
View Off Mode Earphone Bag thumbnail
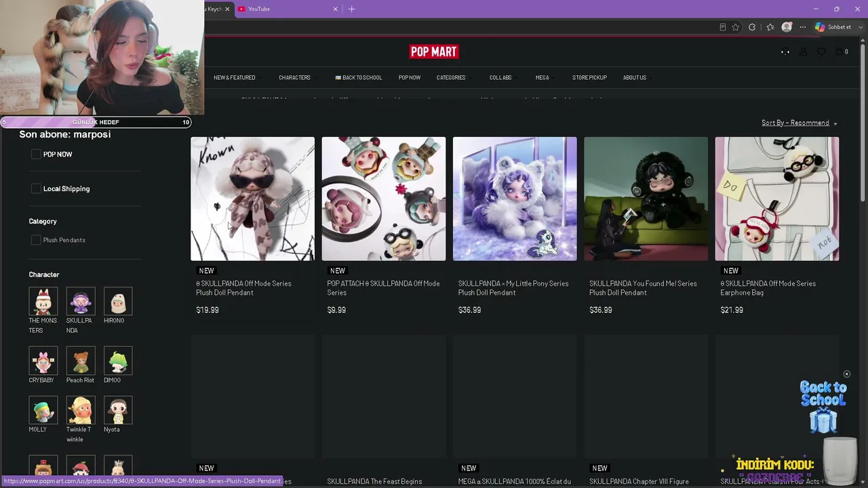pos(777,199)
